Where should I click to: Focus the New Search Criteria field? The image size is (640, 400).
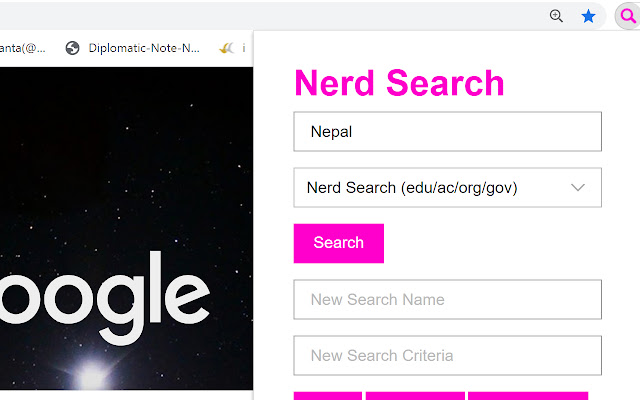point(446,356)
